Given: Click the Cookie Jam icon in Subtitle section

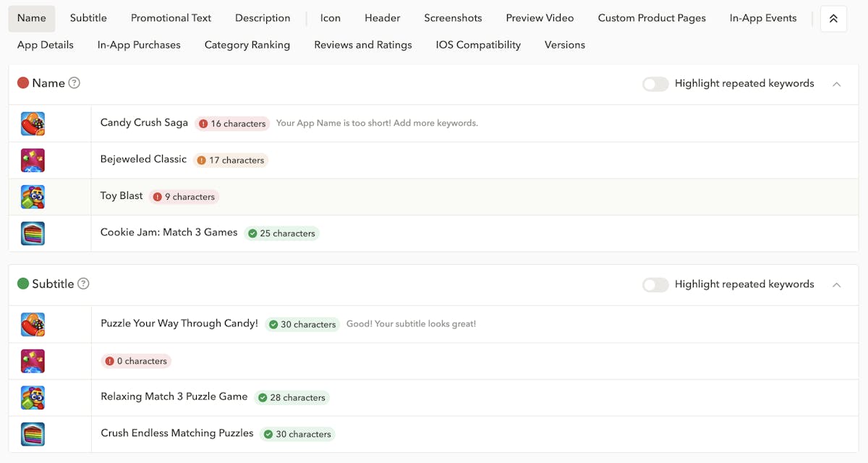Looking at the screenshot, I should [33, 434].
